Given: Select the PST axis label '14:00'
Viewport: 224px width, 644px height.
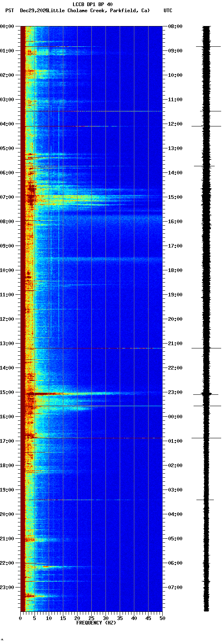Looking at the screenshot, I should click(x=7, y=368).
